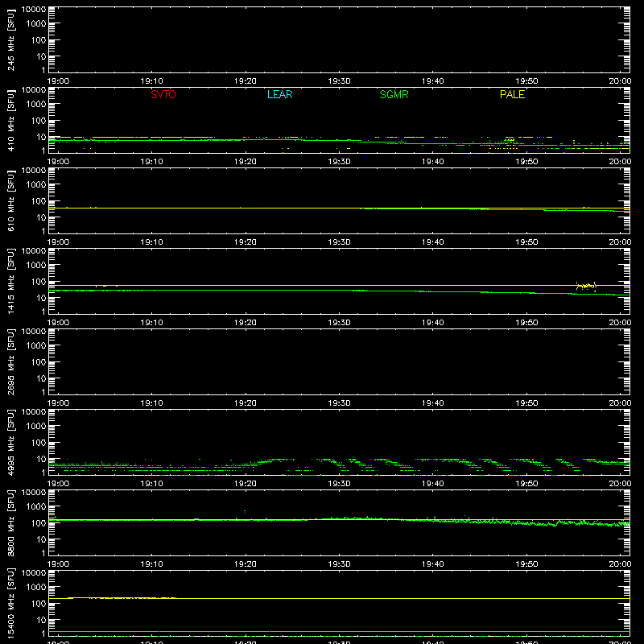The height and width of the screenshot is (644, 644).
Task: Click 19:50 tick label under 2695 MHz panel
Action: pyautogui.click(x=526, y=403)
